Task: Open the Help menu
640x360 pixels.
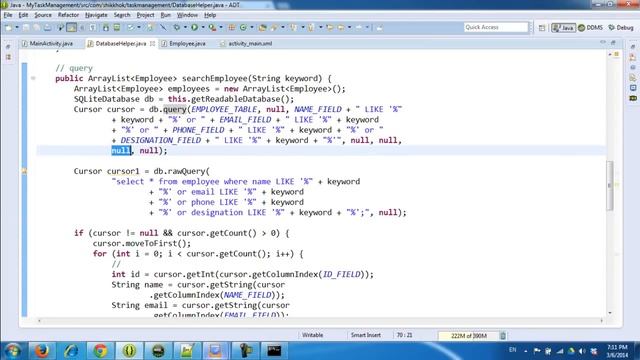Action: point(210,15)
